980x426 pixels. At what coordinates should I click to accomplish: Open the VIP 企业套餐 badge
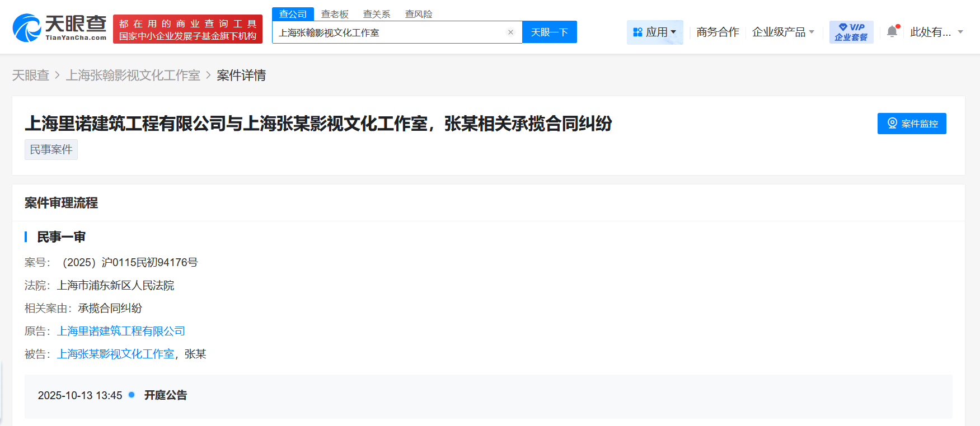[851, 32]
